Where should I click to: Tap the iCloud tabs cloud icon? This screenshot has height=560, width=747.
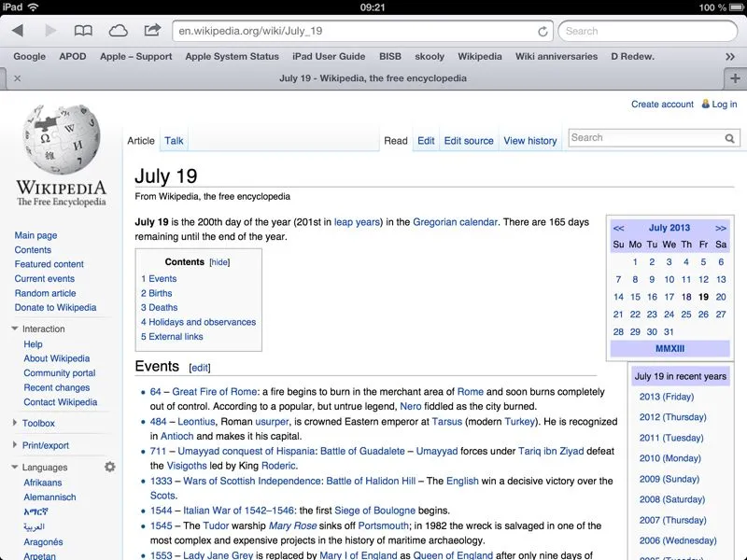[x=119, y=31]
